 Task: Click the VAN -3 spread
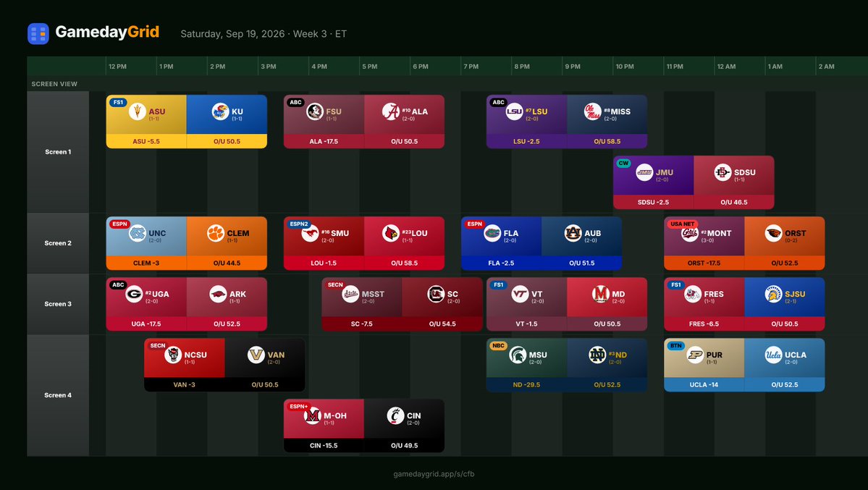(185, 385)
